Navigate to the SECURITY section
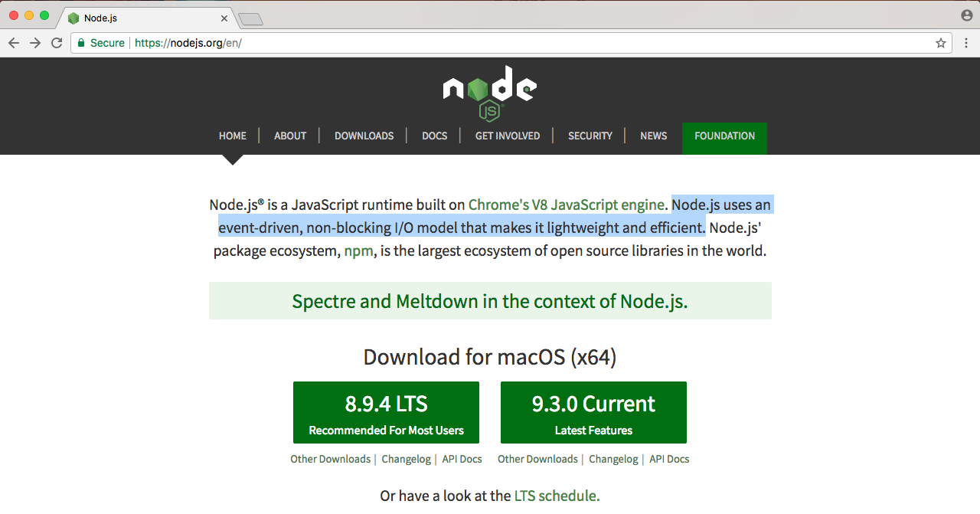The height and width of the screenshot is (514, 980). point(590,136)
